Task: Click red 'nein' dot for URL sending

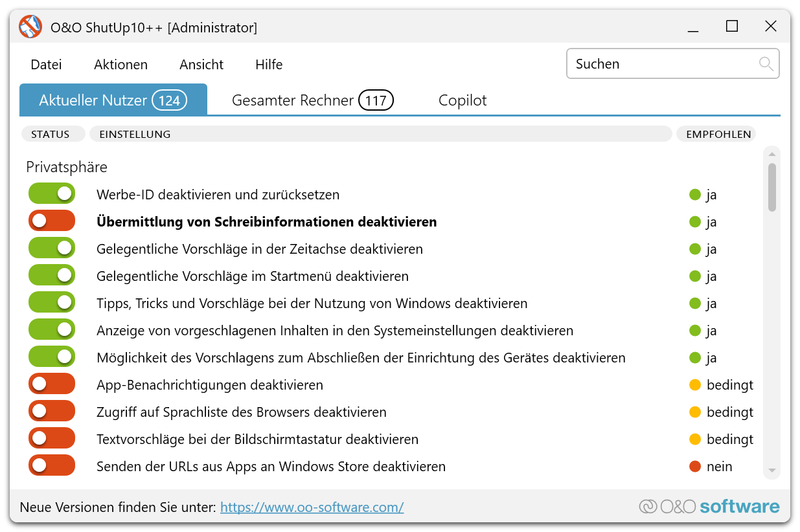Action: click(x=695, y=467)
